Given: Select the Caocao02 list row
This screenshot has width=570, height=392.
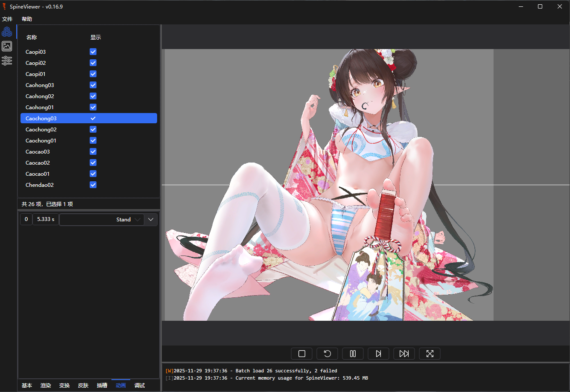Looking at the screenshot, I should pyautogui.click(x=89, y=163).
